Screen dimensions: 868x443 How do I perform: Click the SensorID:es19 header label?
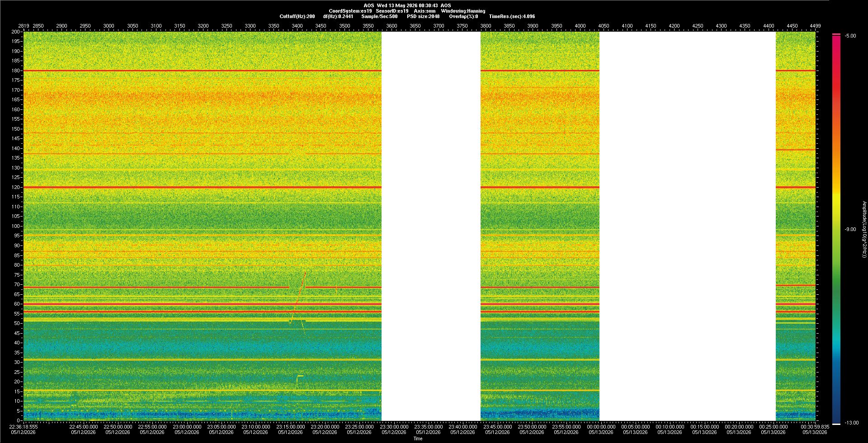pyautogui.click(x=392, y=11)
